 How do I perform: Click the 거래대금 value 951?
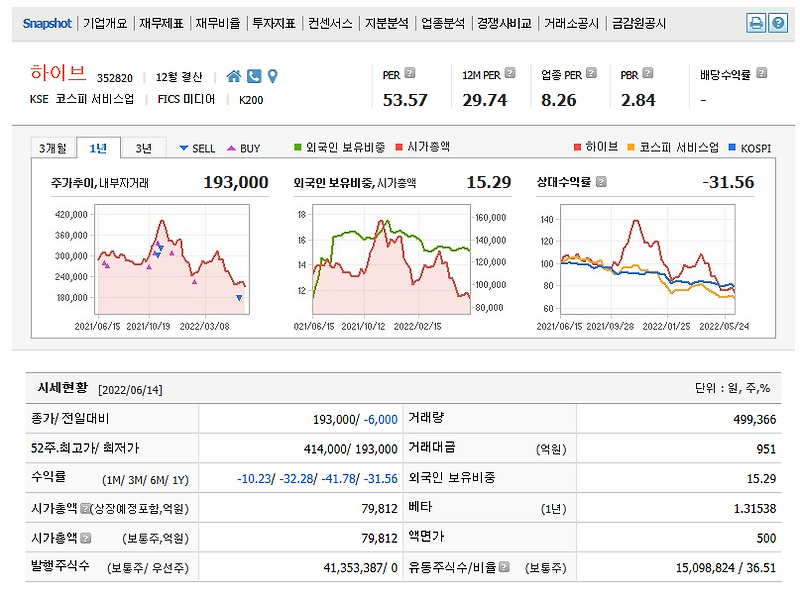coord(766,449)
